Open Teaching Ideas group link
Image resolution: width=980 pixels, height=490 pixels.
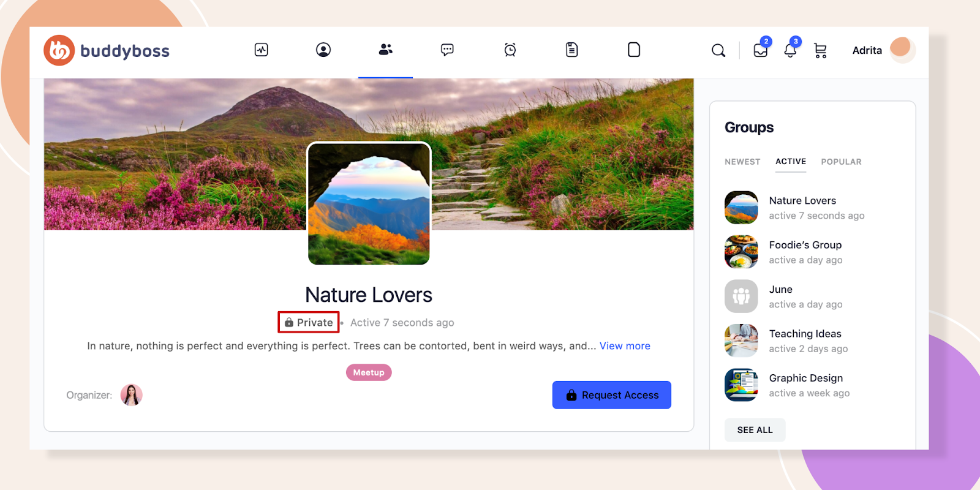coord(805,334)
